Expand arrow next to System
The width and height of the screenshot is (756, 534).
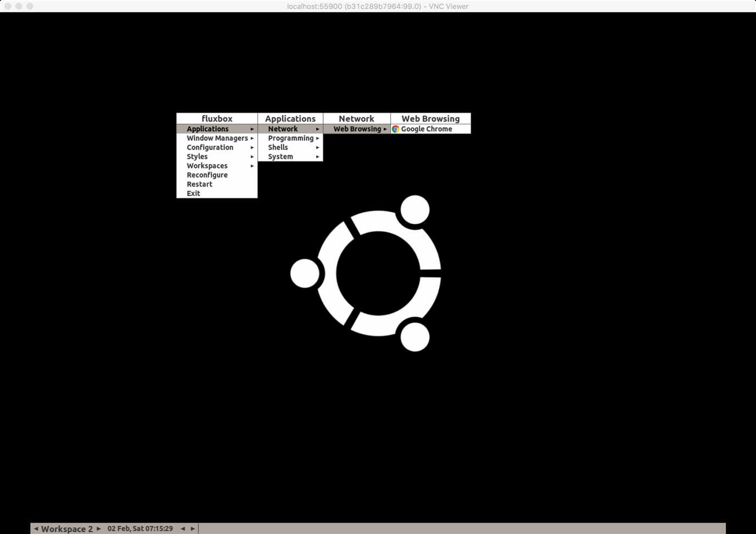(x=318, y=157)
